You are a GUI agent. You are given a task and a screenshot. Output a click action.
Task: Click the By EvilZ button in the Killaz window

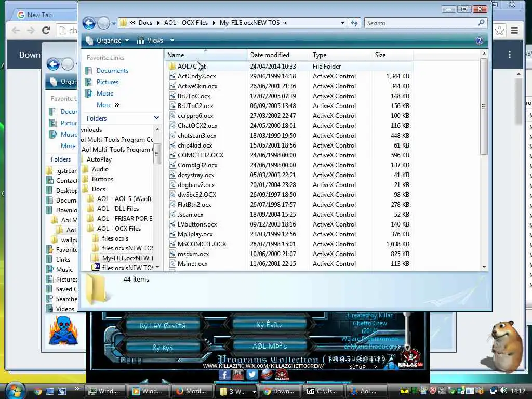[270, 325]
